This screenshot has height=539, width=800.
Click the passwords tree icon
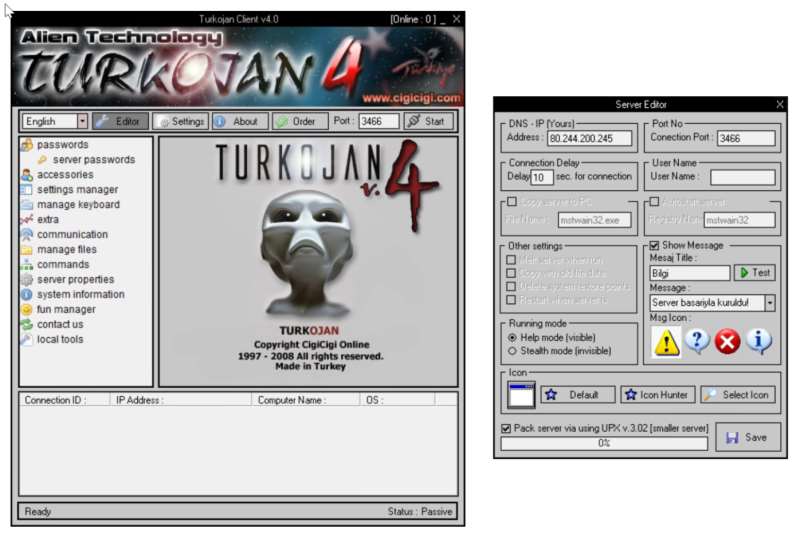pos(27,145)
